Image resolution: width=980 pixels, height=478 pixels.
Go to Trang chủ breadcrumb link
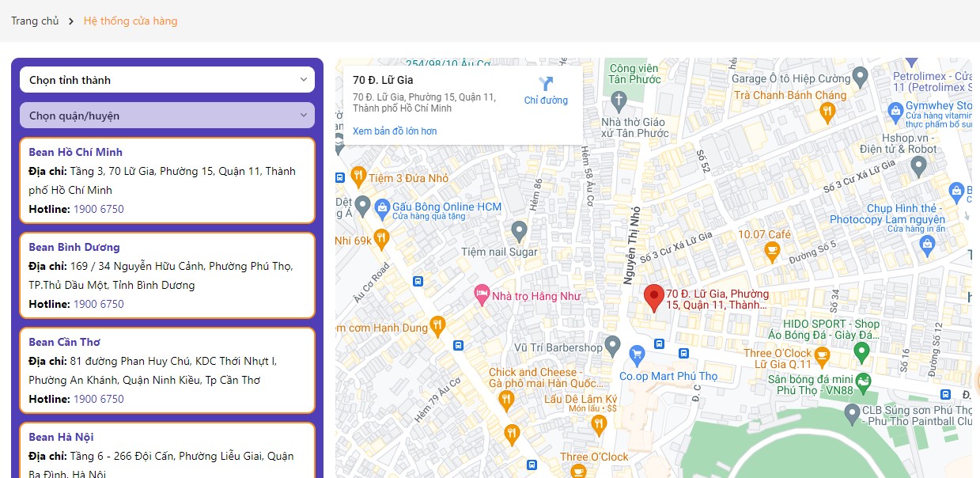tap(35, 21)
